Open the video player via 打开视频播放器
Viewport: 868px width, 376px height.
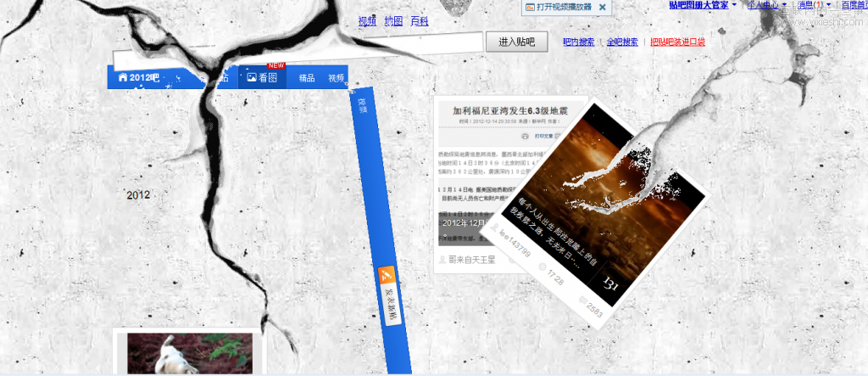564,7
